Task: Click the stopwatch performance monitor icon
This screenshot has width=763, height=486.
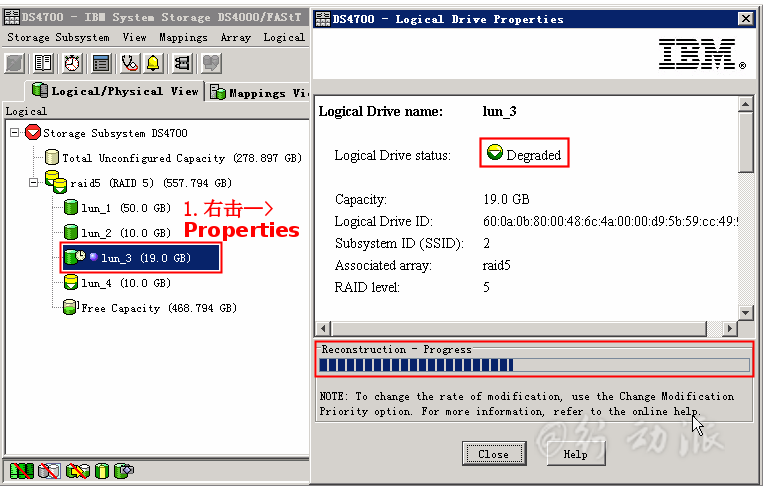Action: point(72,63)
